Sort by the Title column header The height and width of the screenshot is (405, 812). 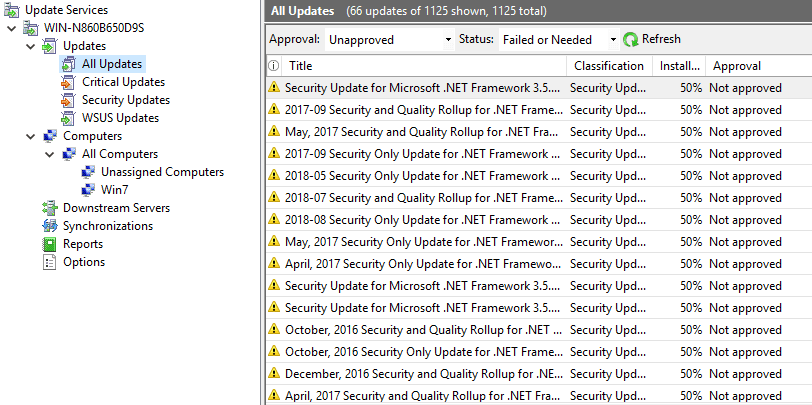click(423, 66)
